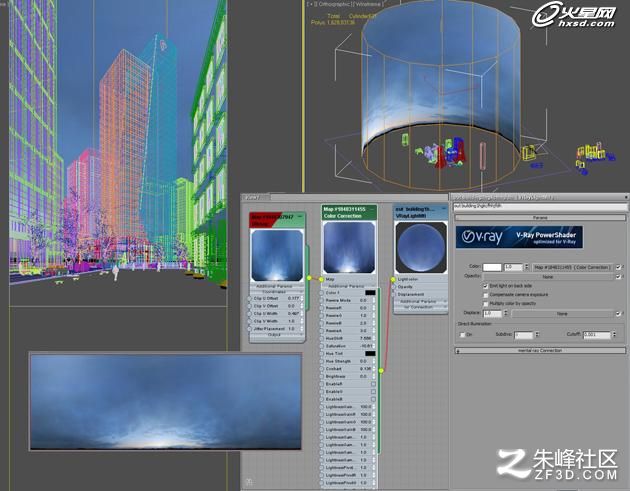Image resolution: width=630 pixels, height=491 pixels.
Task: Click the Clip V Width input socket
Action: point(250,321)
